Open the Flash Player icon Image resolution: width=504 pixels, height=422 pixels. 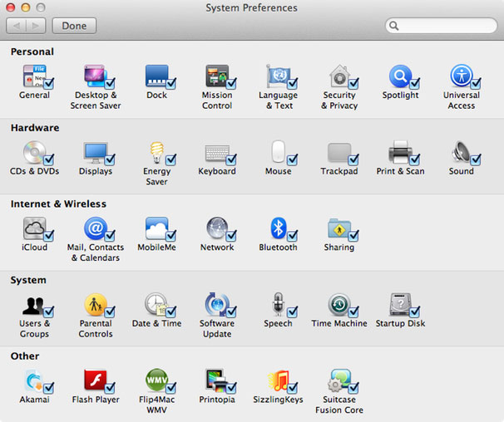95,380
